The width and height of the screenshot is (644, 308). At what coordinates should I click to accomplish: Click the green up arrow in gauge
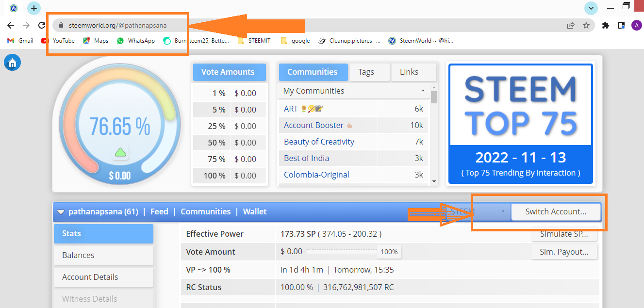120,152
